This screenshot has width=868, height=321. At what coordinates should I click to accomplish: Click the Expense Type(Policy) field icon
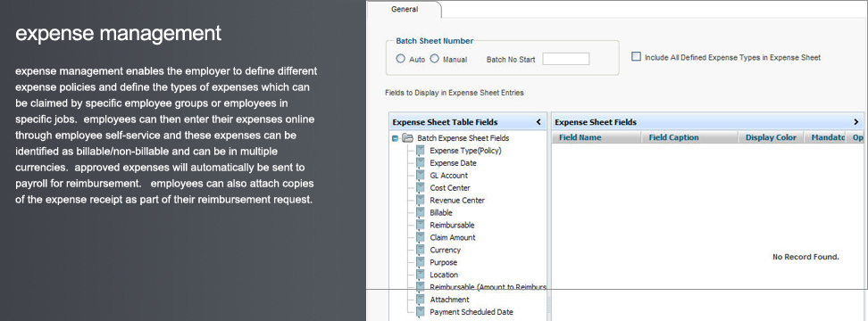(421, 151)
